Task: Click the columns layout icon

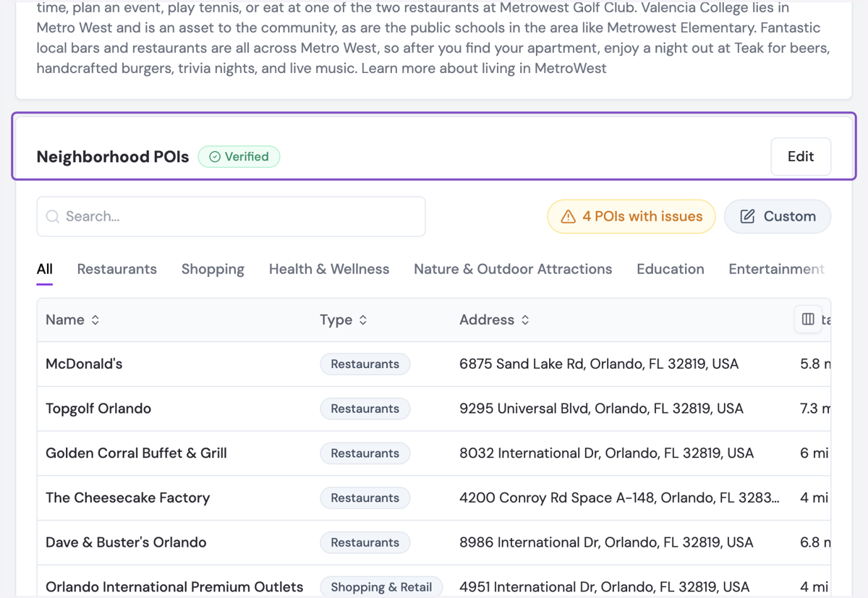Action: point(808,319)
